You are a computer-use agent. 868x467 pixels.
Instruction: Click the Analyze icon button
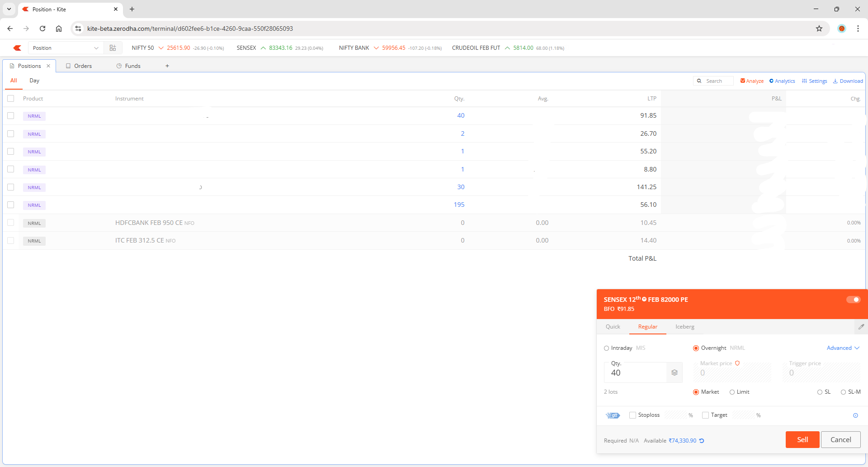click(x=752, y=81)
